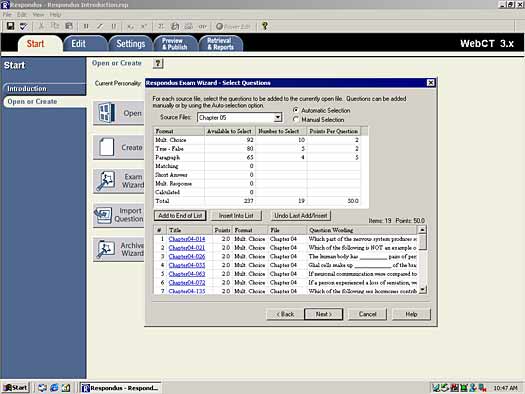This screenshot has width=525, height=394.
Task: Toggle Underline formatting in toolbar
Action: tap(114, 26)
